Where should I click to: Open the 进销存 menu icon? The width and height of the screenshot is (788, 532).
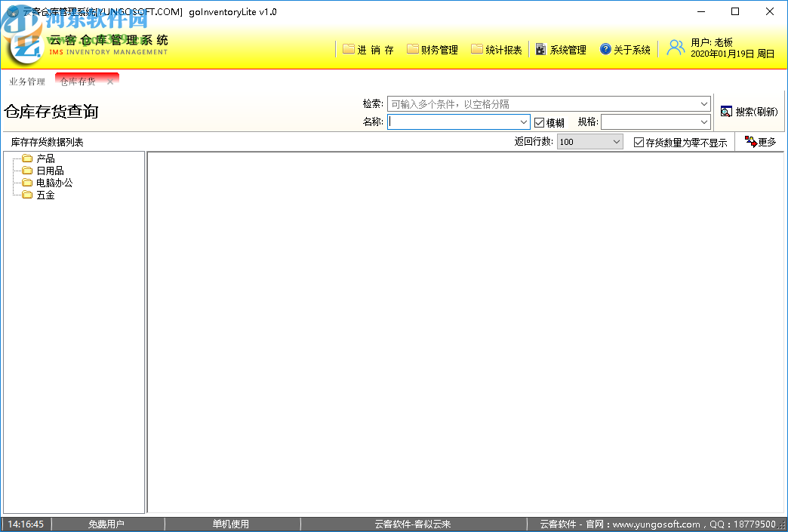pos(349,49)
